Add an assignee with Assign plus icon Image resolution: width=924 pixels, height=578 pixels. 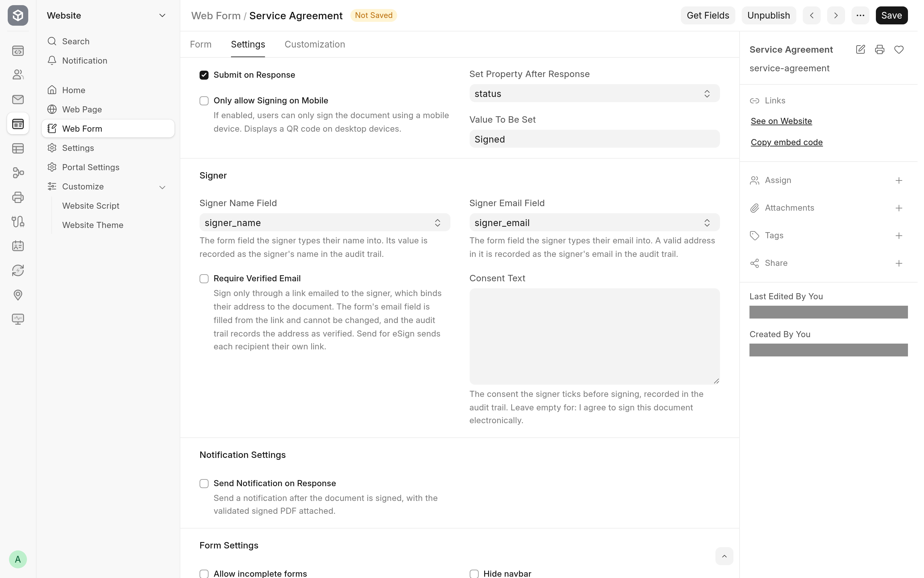[899, 180]
